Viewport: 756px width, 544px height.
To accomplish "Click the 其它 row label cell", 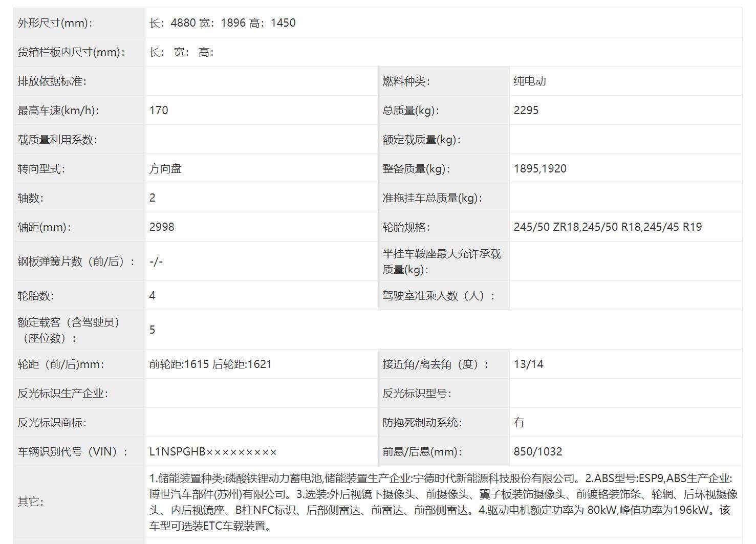I will coord(30,502).
